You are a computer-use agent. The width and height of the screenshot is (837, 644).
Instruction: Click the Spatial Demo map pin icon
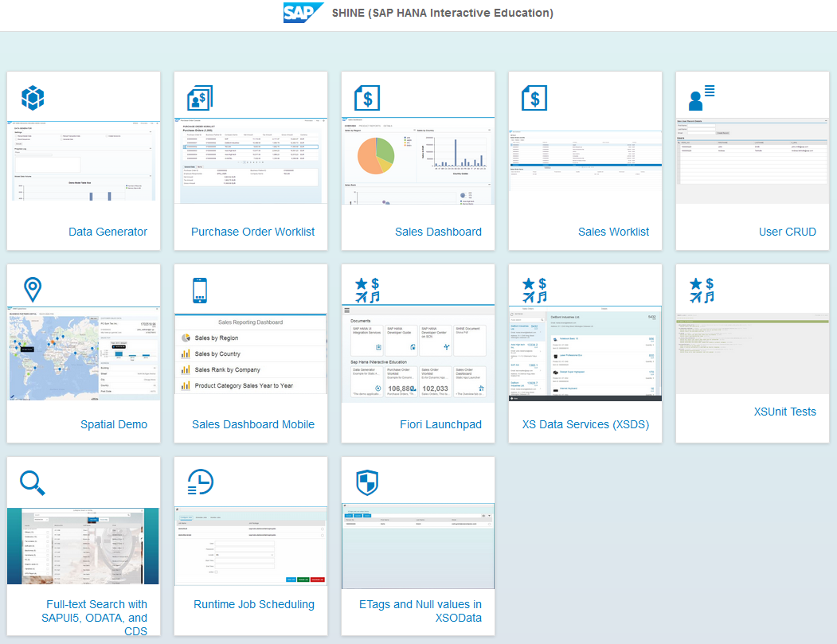pyautogui.click(x=33, y=290)
